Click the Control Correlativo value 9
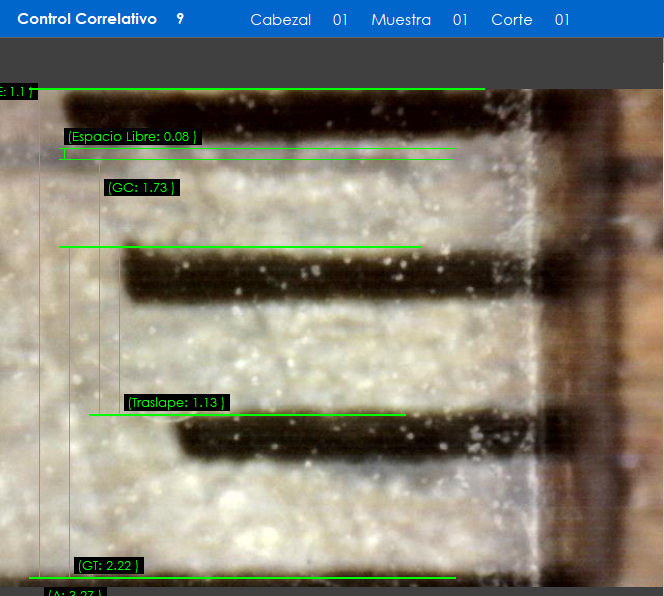 180,19
